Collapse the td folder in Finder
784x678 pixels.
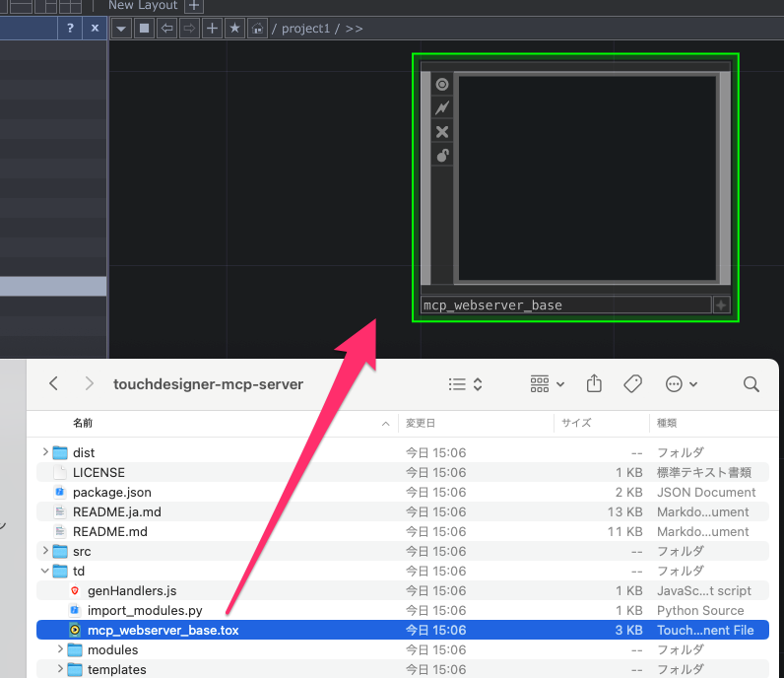[45, 571]
